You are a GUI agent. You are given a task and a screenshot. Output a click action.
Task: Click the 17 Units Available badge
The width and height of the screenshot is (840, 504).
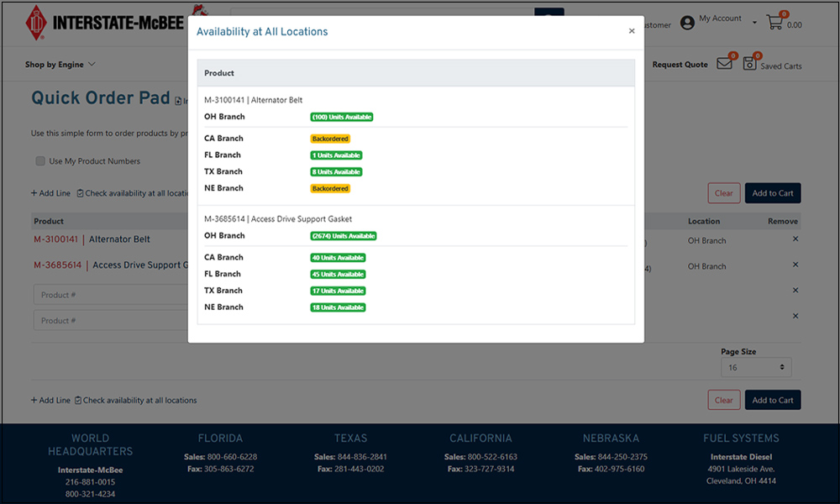coord(338,291)
